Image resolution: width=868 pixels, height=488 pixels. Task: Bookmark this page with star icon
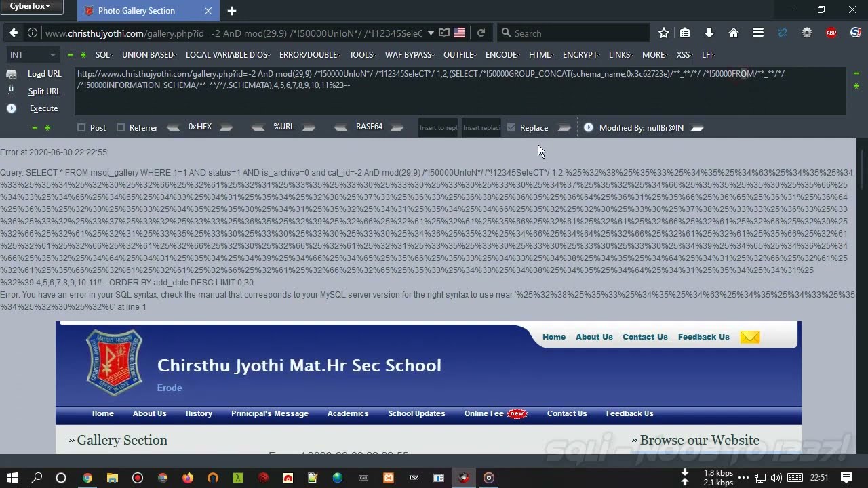664,33
